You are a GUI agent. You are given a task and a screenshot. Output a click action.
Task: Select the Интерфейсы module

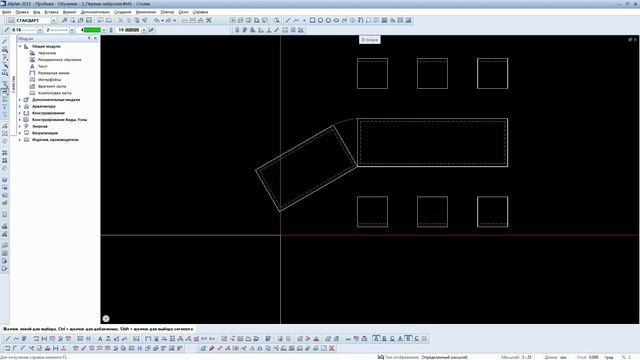[x=49, y=80]
